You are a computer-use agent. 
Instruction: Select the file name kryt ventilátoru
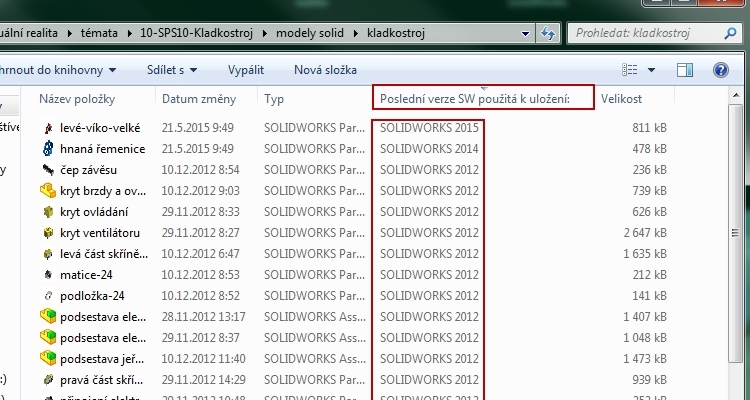pos(100,233)
